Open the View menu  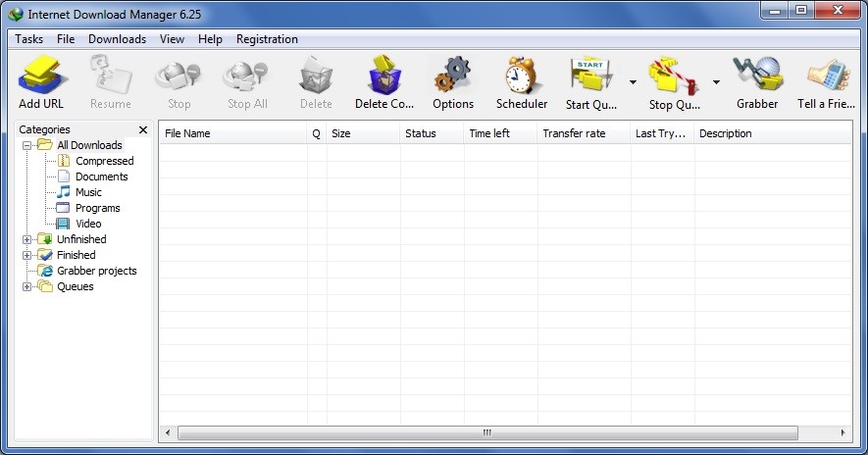click(173, 39)
